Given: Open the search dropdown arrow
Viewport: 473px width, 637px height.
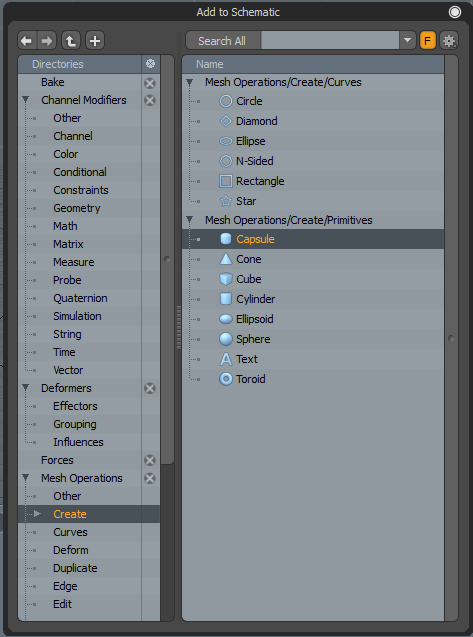Looking at the screenshot, I should (x=407, y=41).
